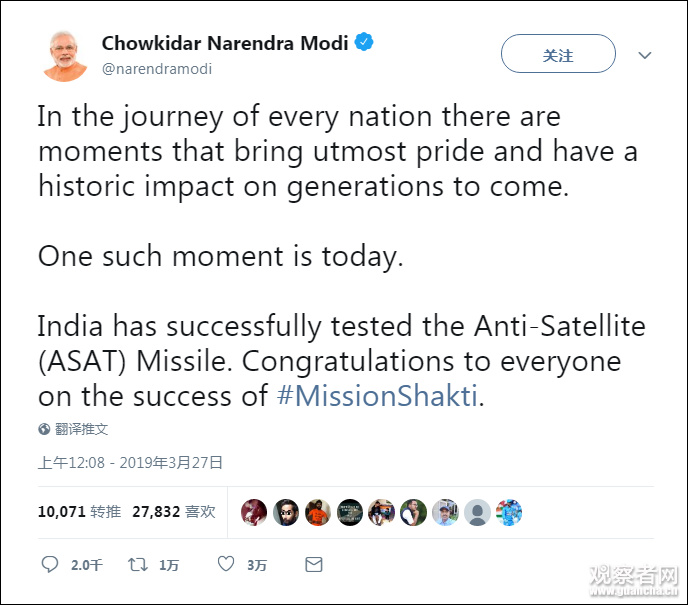Open Narendra Modi's profile picture
Image resolution: width=688 pixels, height=605 pixels.
[x=65, y=55]
